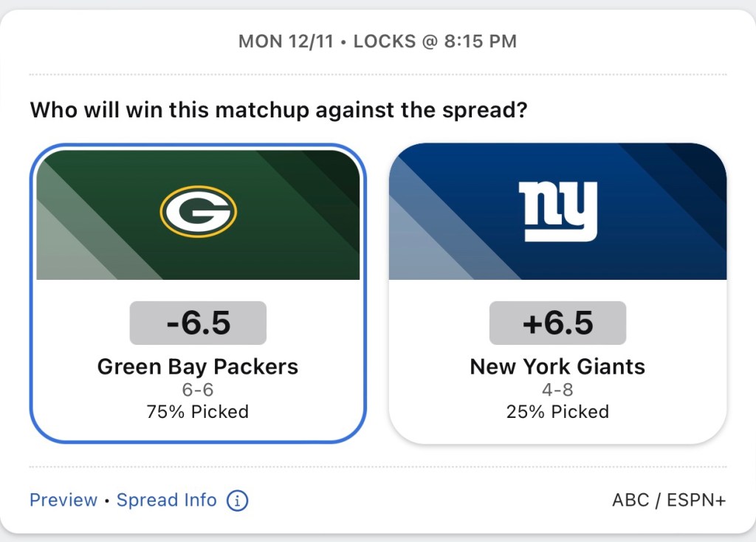This screenshot has height=542, width=756.
Task: Click the Green Bay Packers logo
Action: point(198,210)
